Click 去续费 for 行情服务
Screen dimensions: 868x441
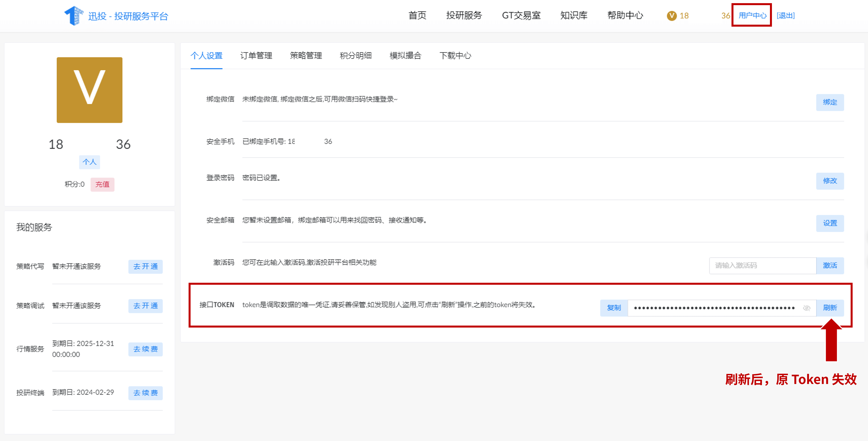(145, 349)
